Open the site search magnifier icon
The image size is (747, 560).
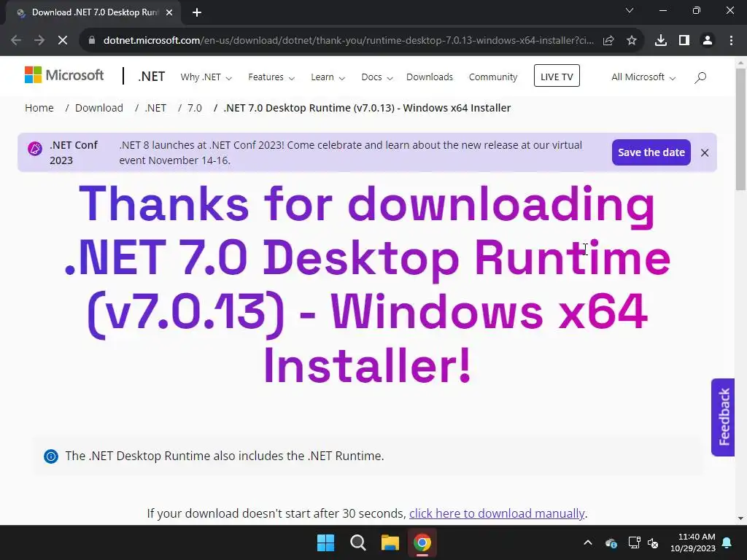[x=700, y=77]
